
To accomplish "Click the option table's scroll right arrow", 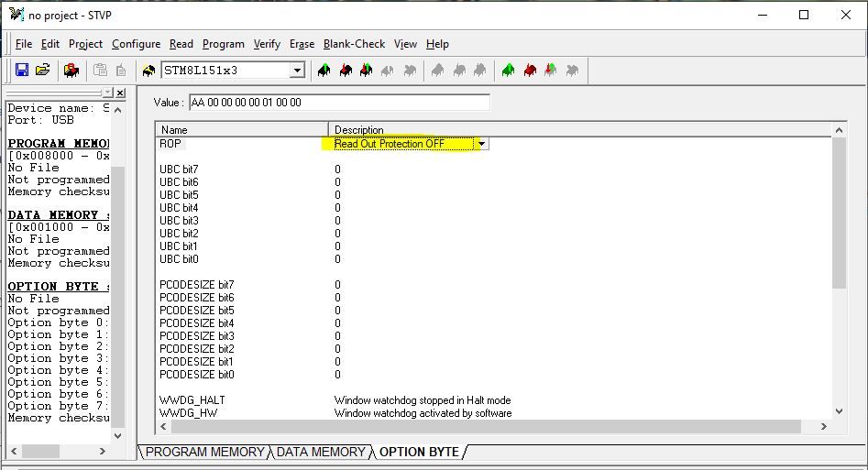I will tap(824, 426).
